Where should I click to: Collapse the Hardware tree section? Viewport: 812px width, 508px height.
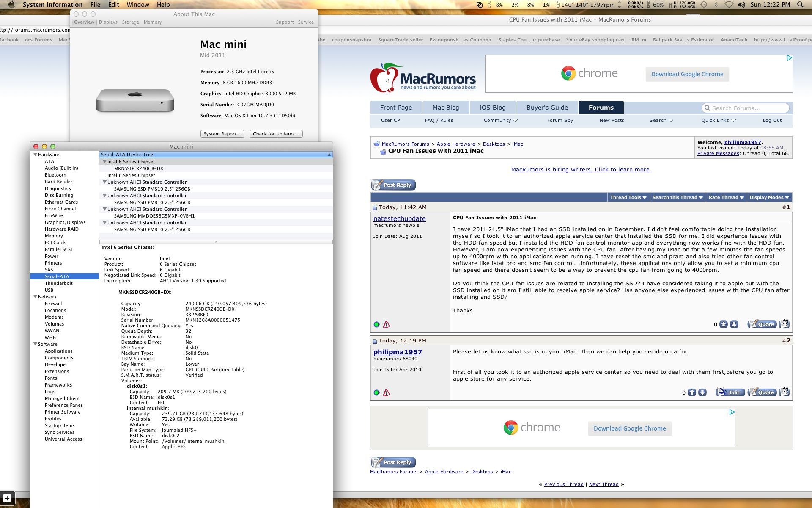35,155
